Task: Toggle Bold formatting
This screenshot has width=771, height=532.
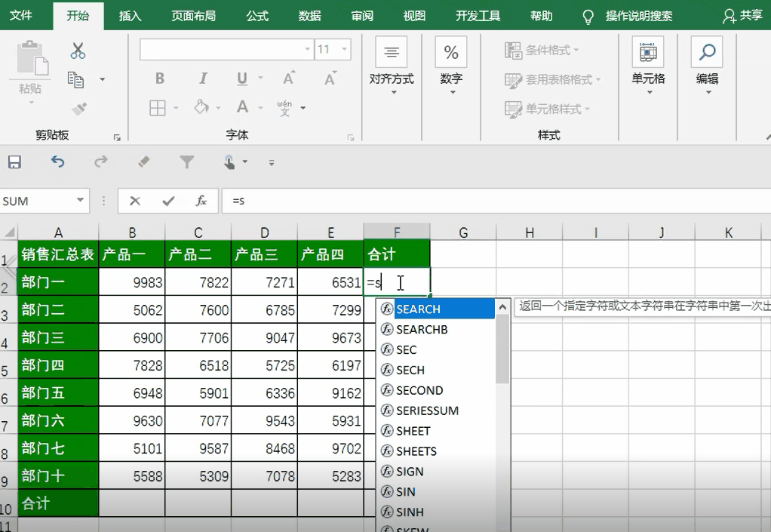Action: 160,78
